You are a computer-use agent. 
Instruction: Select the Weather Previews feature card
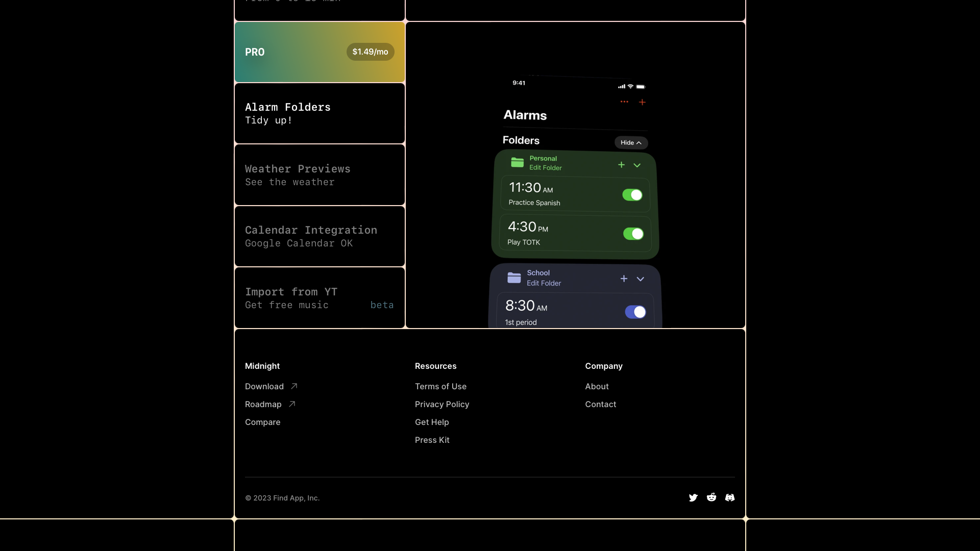320,175
